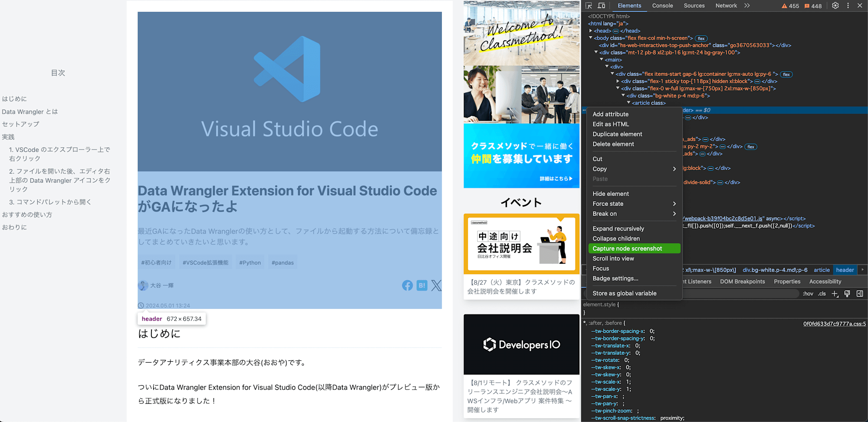Open the Classmethod recruiting banner
The width and height of the screenshot is (868, 422).
[521, 95]
